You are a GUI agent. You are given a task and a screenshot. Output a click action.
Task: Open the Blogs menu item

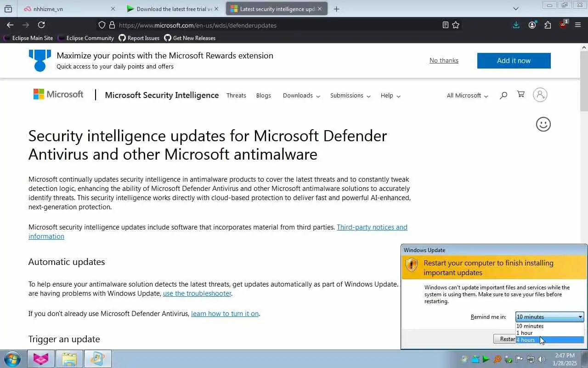click(264, 95)
